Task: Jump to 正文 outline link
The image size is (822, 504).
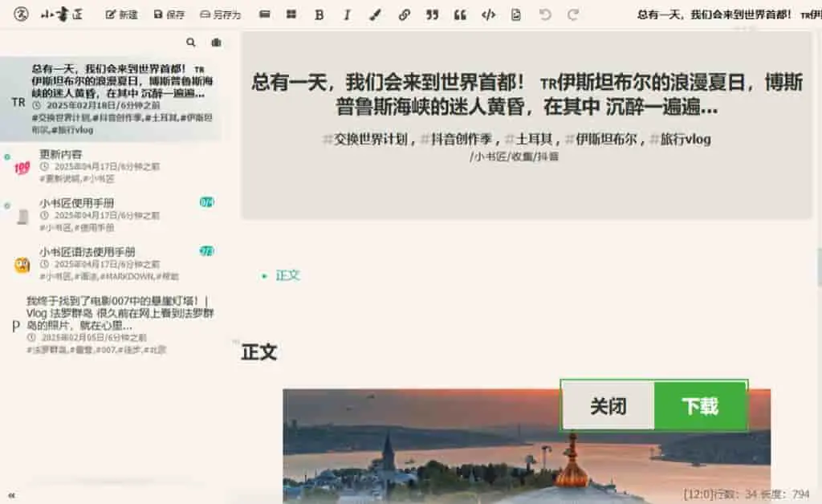Action: (x=288, y=275)
